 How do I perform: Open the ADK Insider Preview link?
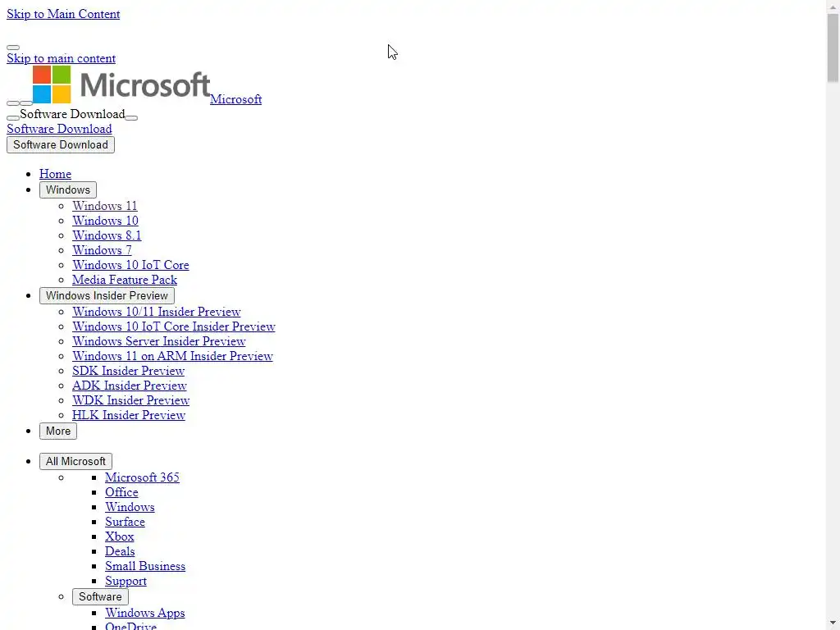(130, 386)
